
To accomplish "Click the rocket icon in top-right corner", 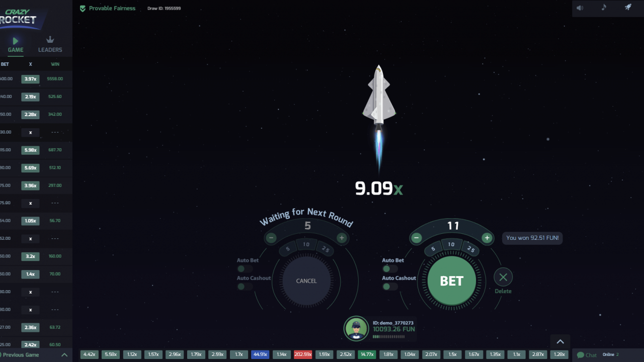I will 628,8.
